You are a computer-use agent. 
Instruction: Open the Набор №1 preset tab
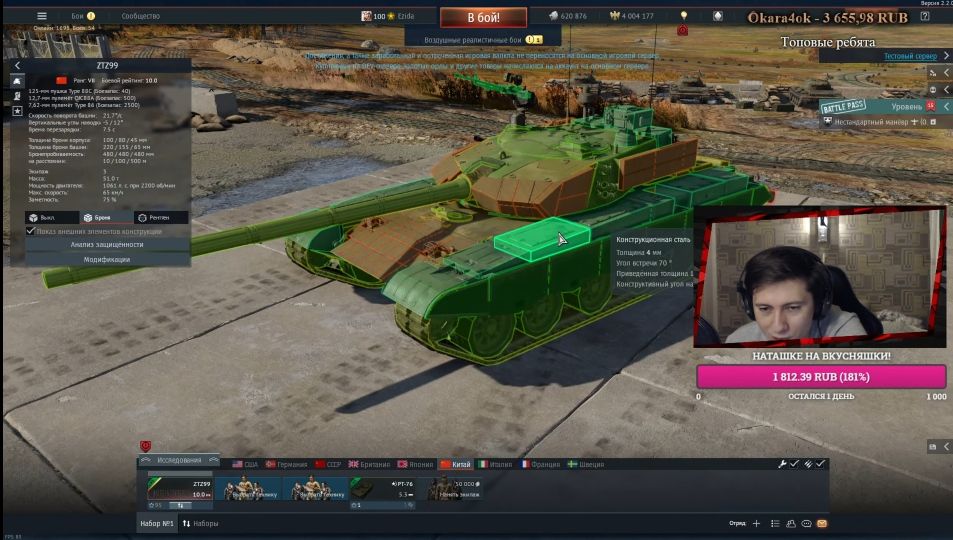coord(157,523)
